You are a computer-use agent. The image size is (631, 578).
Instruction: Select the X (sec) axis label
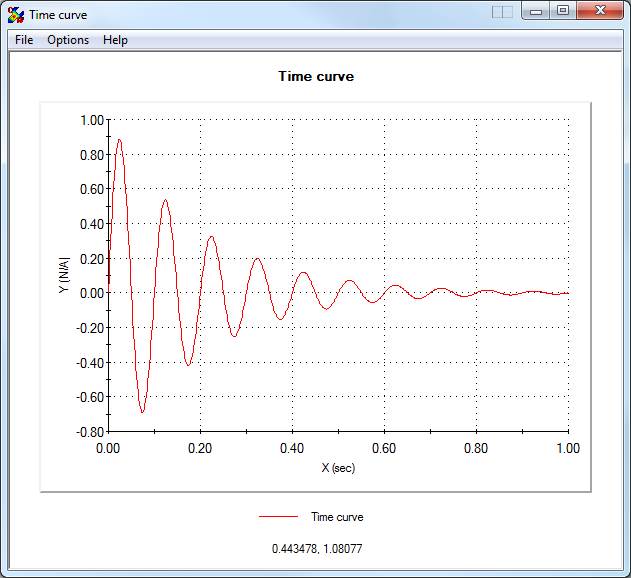tap(337, 468)
